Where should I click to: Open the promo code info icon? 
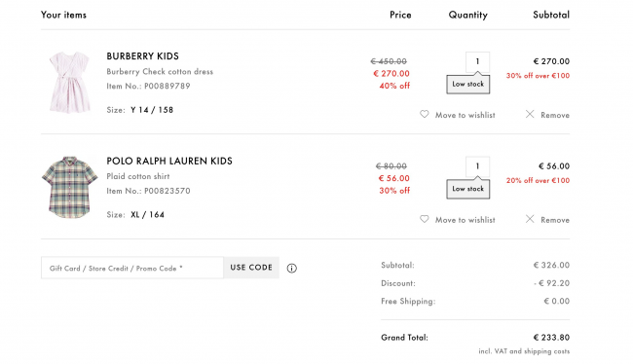291,268
